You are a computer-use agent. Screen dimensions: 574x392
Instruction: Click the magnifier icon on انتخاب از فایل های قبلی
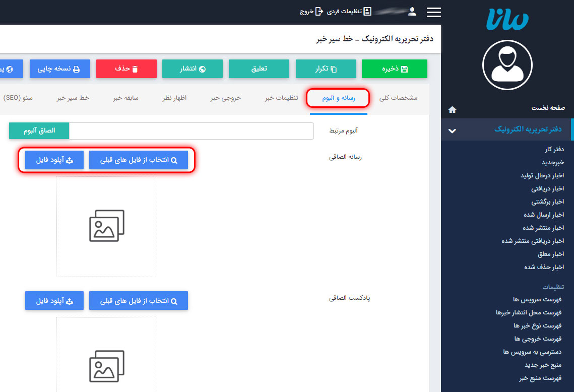(x=173, y=160)
